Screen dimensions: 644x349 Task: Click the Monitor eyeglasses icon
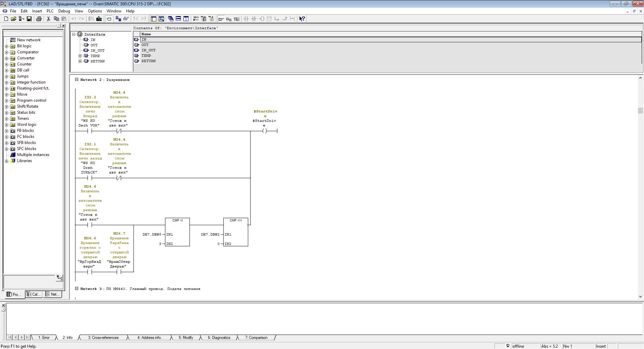pos(126,19)
